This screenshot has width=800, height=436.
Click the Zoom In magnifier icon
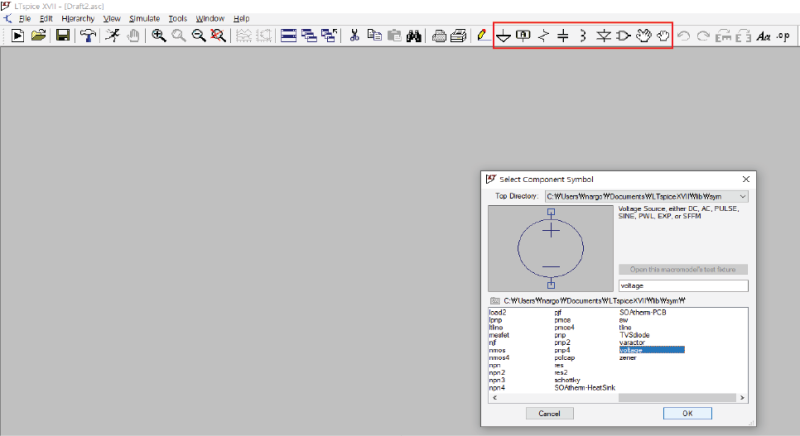pos(158,36)
